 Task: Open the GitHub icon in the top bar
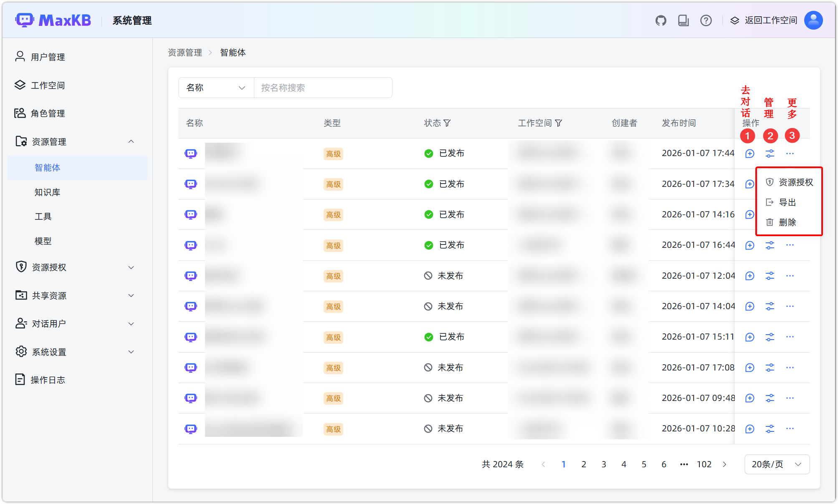pyautogui.click(x=661, y=20)
